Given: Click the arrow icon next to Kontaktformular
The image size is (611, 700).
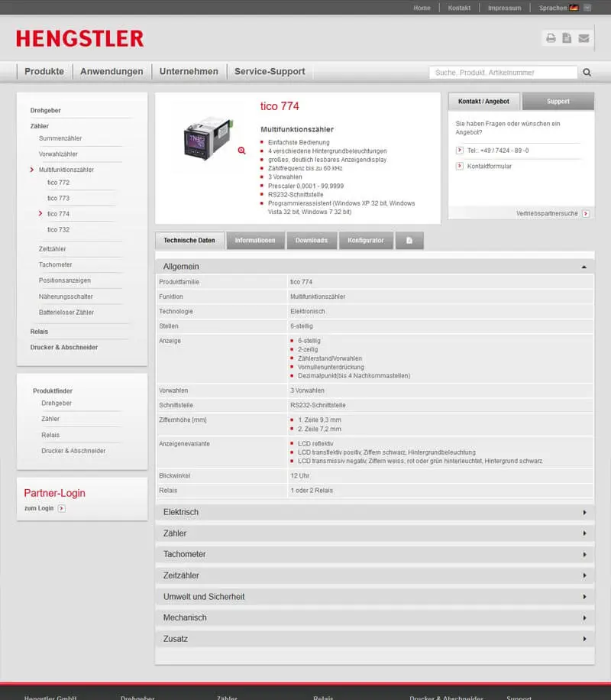Looking at the screenshot, I should pos(460,166).
